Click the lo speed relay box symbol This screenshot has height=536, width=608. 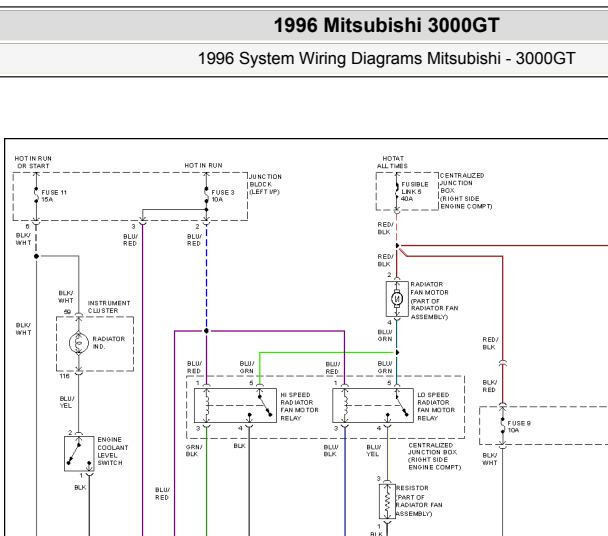pyautogui.click(x=373, y=406)
